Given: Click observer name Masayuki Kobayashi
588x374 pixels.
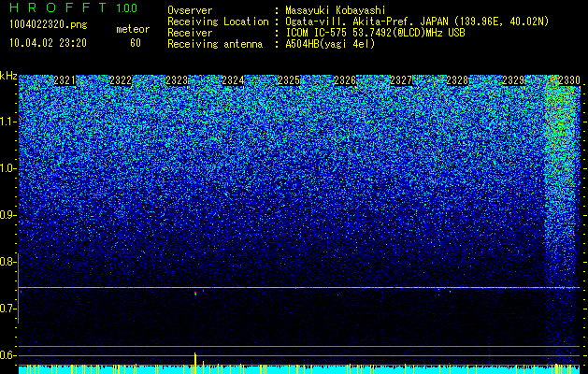Looking at the screenshot, I should 336,11.
